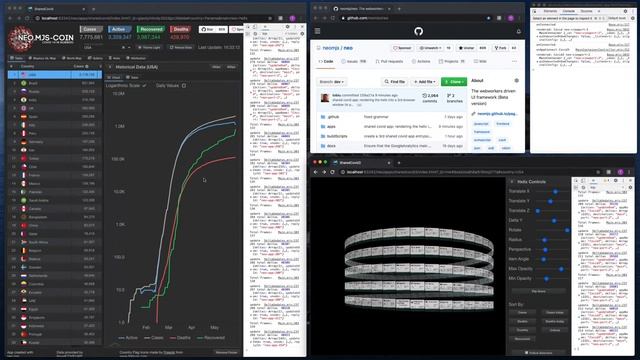Collapse the Helix Controls panel
This screenshot has width=640, height=360.
pyautogui.click(x=512, y=182)
